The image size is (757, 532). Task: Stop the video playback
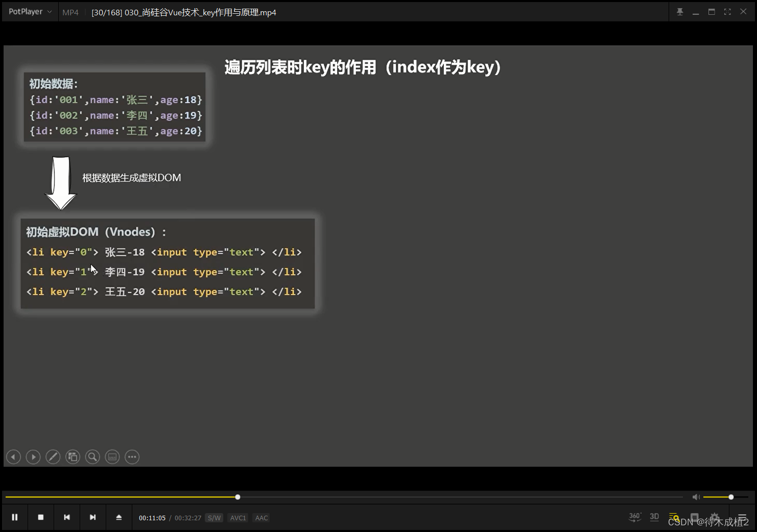coord(41,517)
